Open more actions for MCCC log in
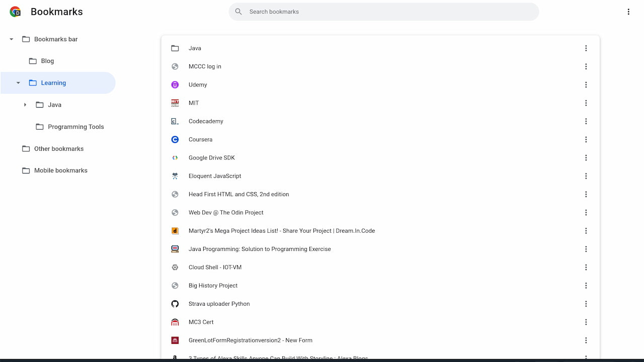 click(x=586, y=66)
